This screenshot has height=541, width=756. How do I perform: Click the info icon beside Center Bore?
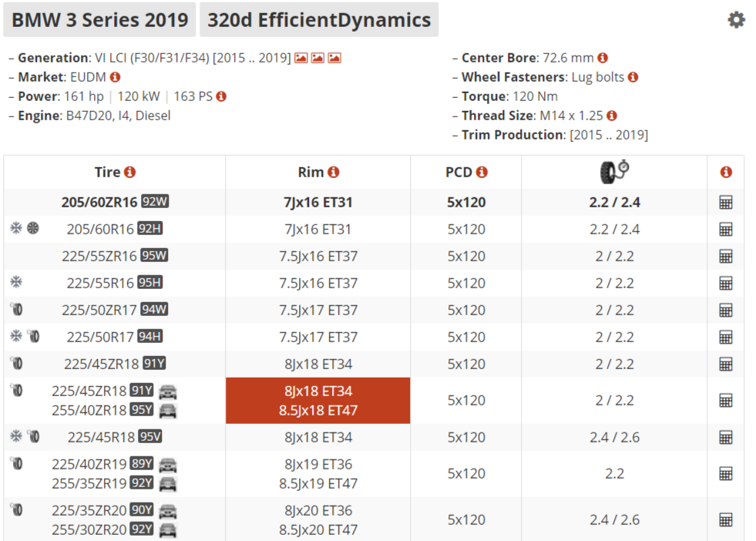[x=603, y=58]
